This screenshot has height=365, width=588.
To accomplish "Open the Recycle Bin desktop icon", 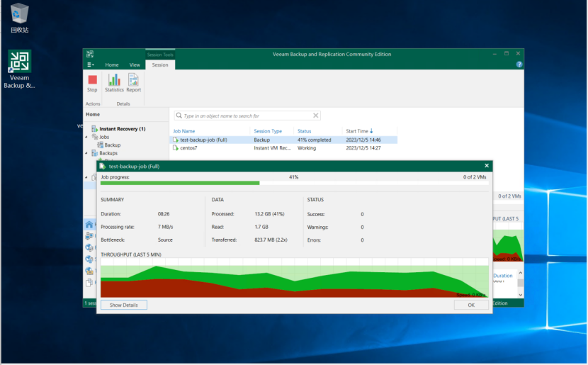I will [19, 18].
